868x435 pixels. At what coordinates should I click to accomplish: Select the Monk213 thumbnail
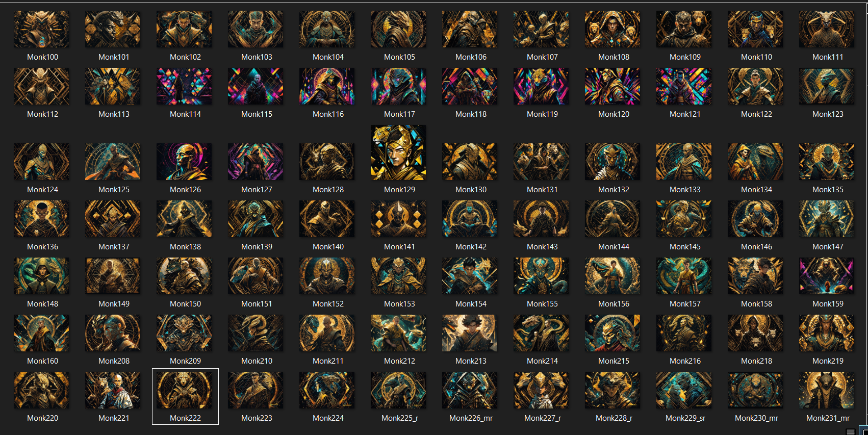(x=470, y=333)
